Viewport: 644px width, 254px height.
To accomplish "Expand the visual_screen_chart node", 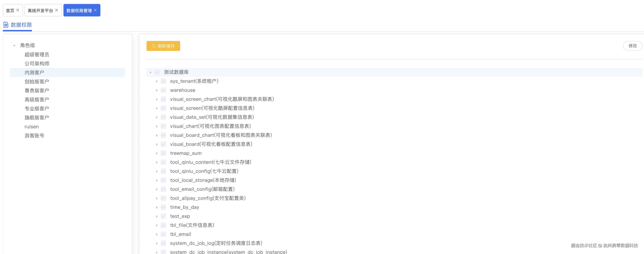I will [157, 99].
